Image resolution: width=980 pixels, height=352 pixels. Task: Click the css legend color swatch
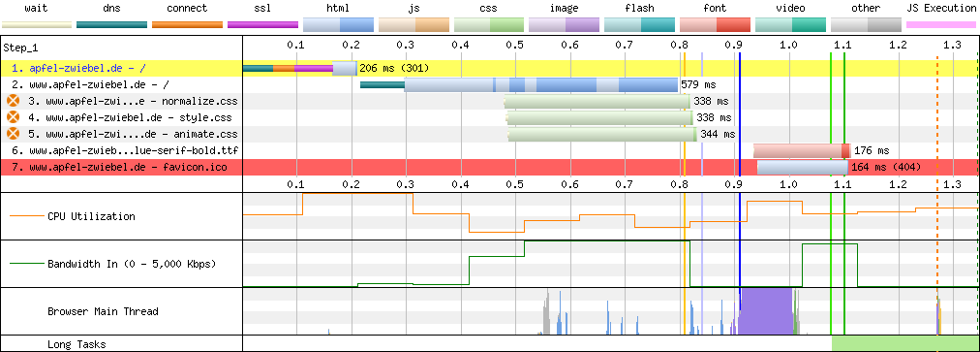tap(489, 24)
